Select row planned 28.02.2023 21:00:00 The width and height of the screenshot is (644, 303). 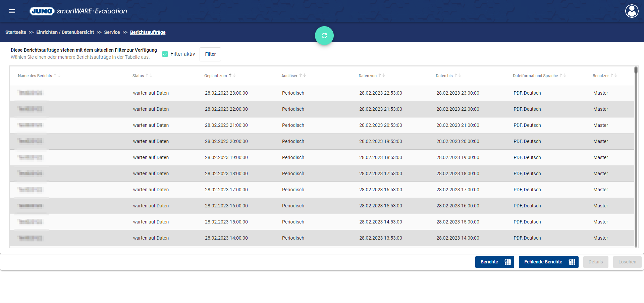point(322,125)
